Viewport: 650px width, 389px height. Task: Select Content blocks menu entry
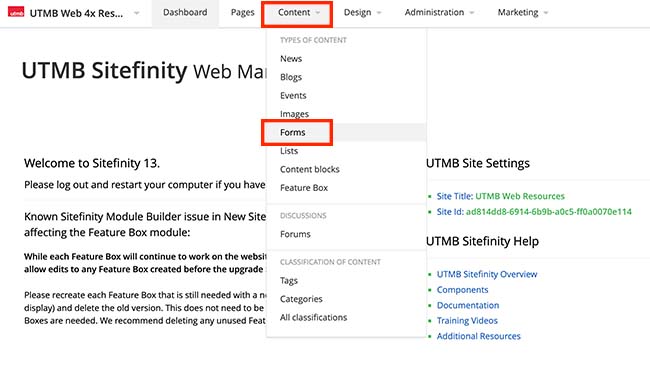[x=310, y=169]
